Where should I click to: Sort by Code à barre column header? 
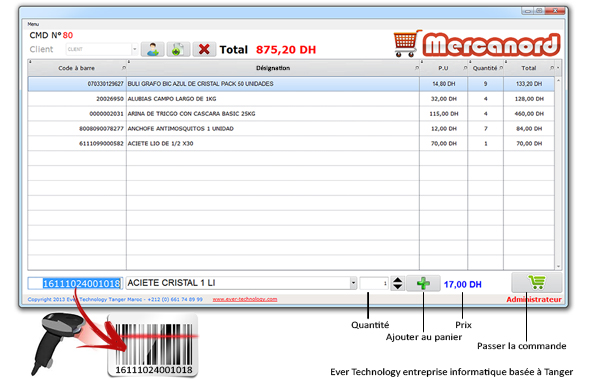(76, 68)
